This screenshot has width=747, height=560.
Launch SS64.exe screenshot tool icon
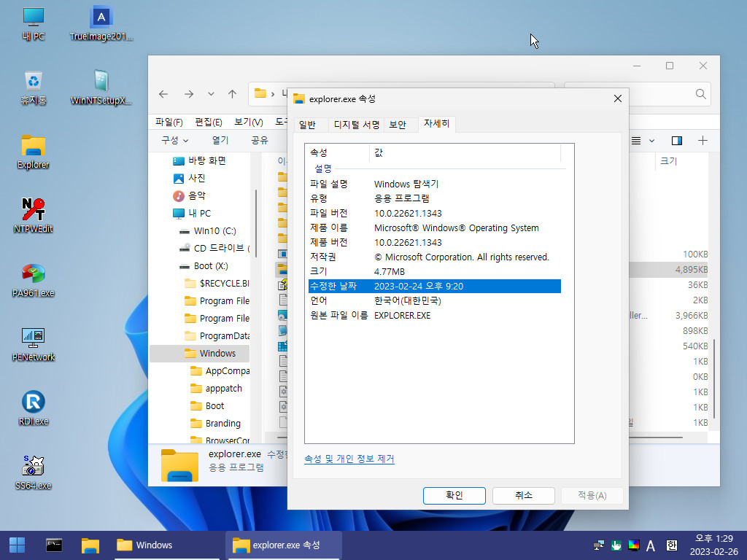pos(34,472)
